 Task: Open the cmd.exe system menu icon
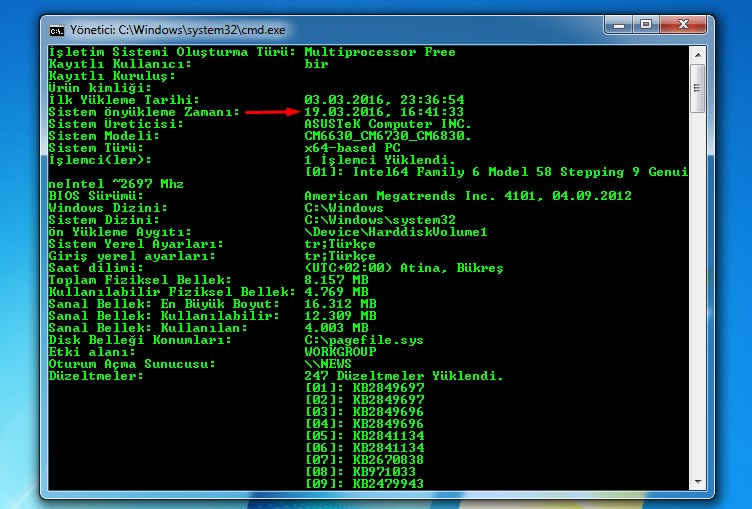click(58, 29)
